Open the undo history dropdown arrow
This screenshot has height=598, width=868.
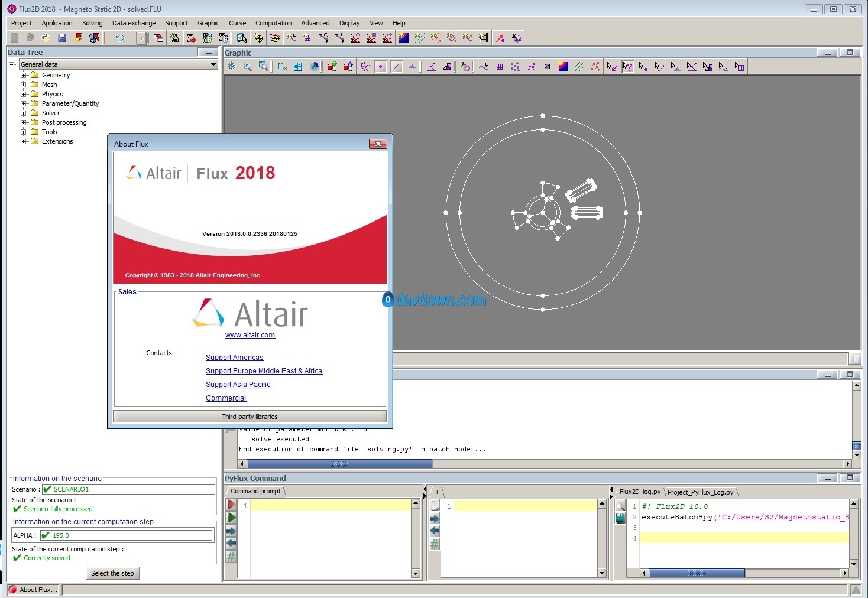pyautogui.click(x=141, y=38)
